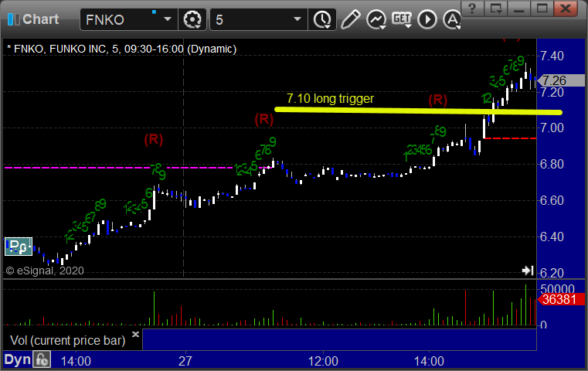Click the 12:00 time axis label
Viewport: 588px width, 371px height.
click(323, 361)
